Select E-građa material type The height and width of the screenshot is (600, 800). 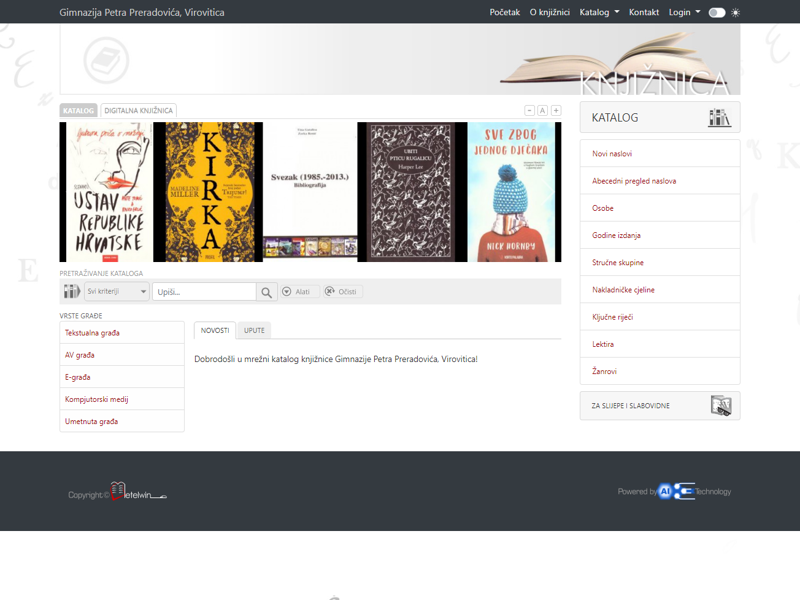[x=122, y=377]
